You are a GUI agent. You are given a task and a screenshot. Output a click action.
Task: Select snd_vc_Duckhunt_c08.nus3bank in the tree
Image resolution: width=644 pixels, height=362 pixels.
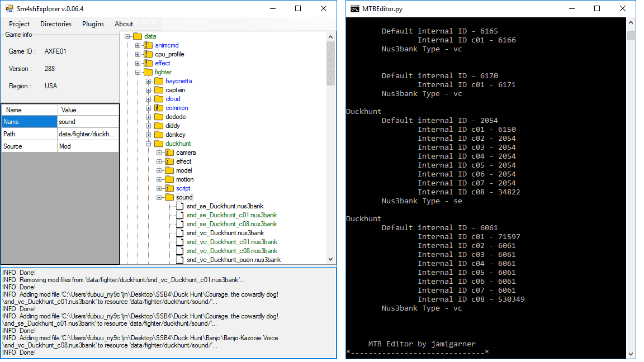232,251
